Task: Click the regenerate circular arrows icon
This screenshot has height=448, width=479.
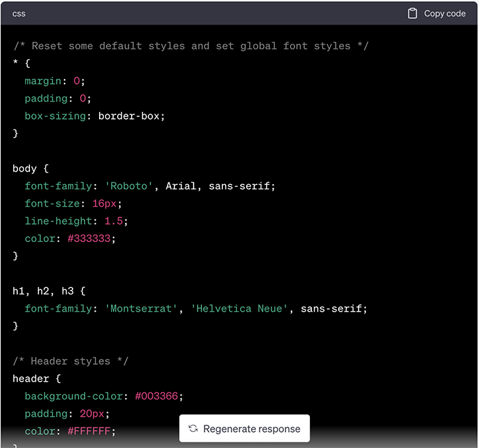Action: (x=193, y=429)
